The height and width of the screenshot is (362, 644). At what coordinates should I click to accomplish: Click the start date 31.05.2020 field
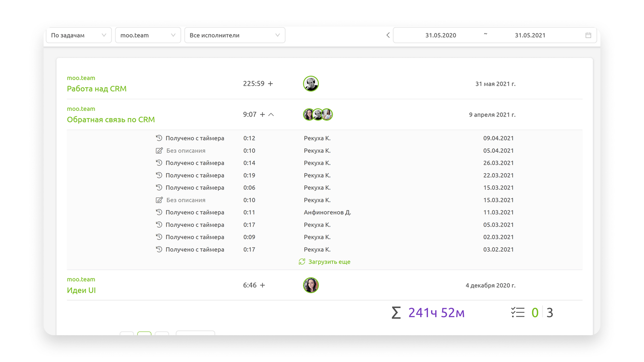point(440,35)
